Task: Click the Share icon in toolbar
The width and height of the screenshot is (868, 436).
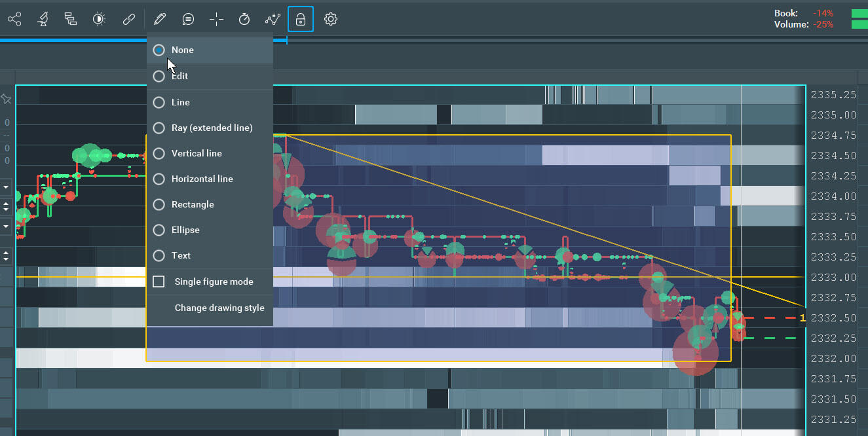Action: click(14, 19)
